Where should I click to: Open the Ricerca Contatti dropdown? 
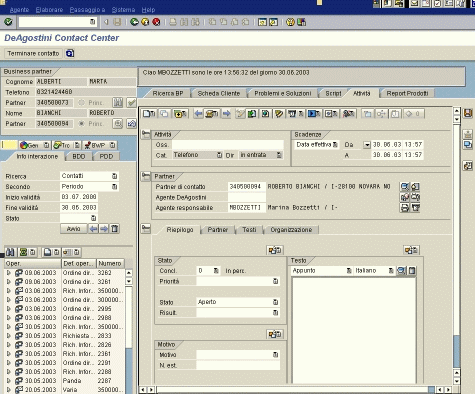point(114,176)
